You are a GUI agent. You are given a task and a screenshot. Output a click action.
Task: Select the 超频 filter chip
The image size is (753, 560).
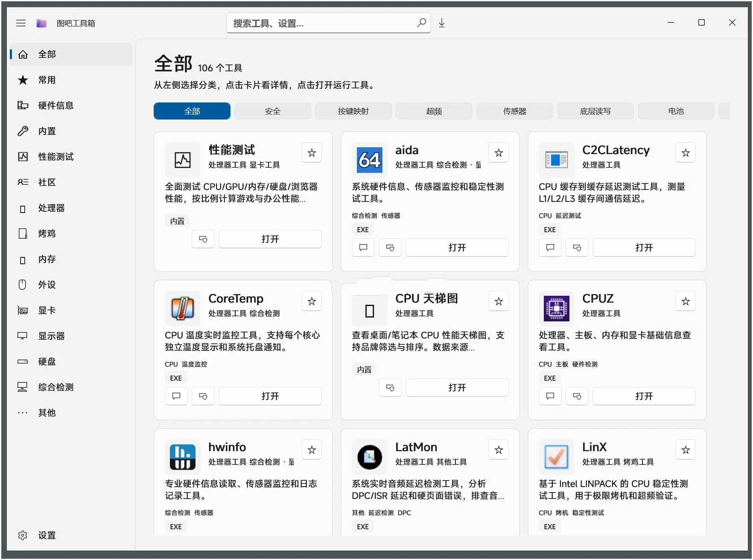pyautogui.click(x=434, y=111)
